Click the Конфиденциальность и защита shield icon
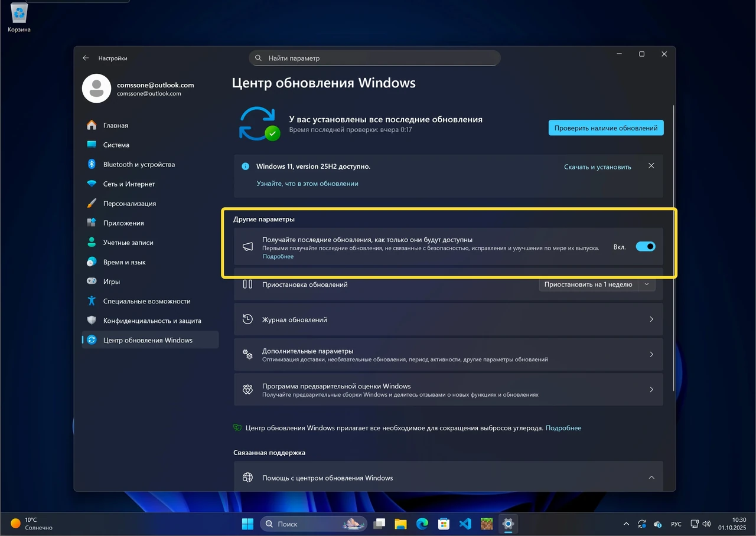 coord(92,320)
